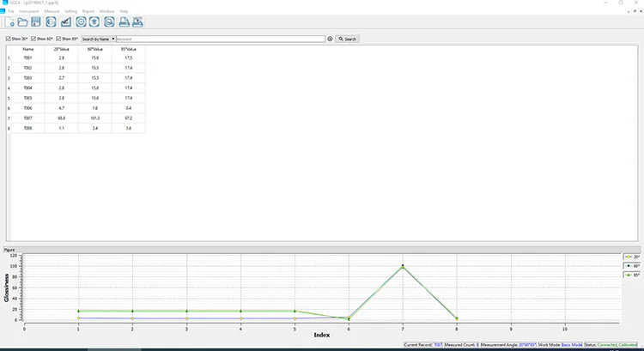Click the 2.7 value in row T003
Viewport: 644px width, 351px height.
pos(62,78)
